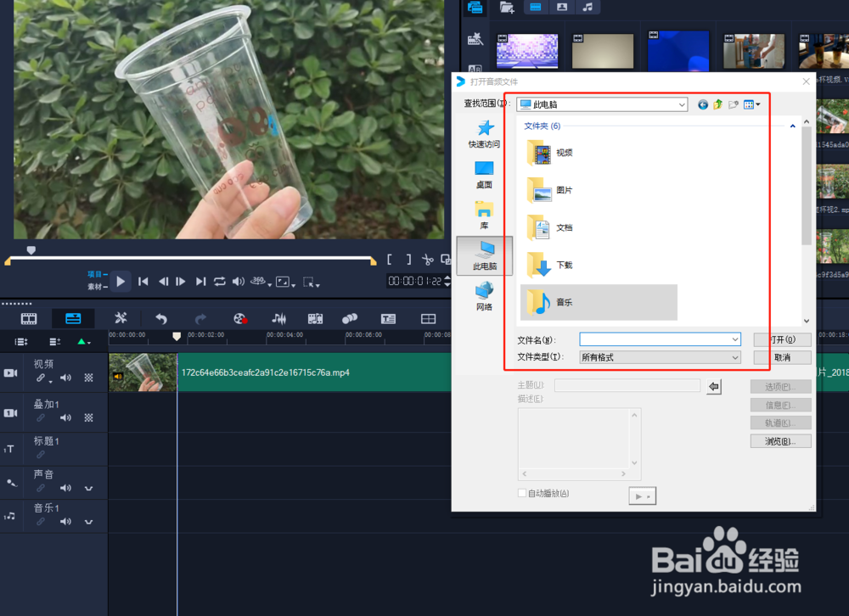849x616 pixels.
Task: Select 快速访问 in the dialog sidebar
Action: pyautogui.click(x=484, y=134)
